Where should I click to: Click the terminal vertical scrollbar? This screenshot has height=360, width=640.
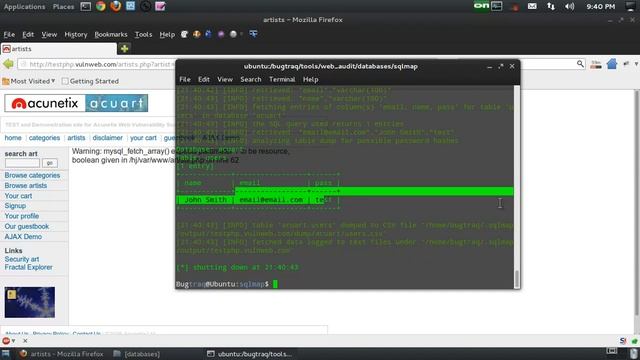[x=517, y=187]
